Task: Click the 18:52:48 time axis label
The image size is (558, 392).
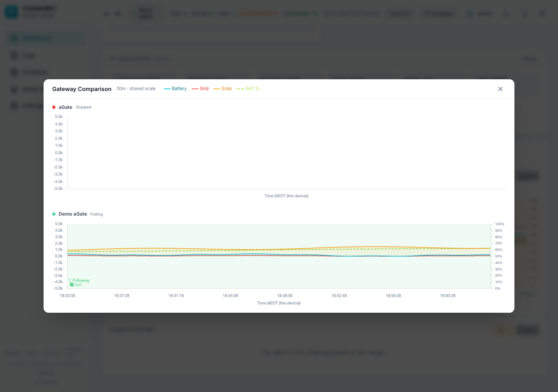Action: pos(339,296)
